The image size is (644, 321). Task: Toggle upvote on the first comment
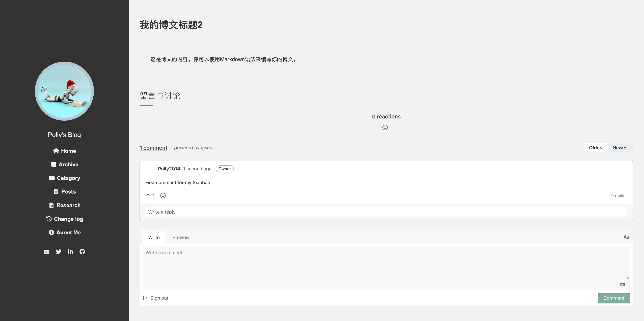click(x=150, y=196)
